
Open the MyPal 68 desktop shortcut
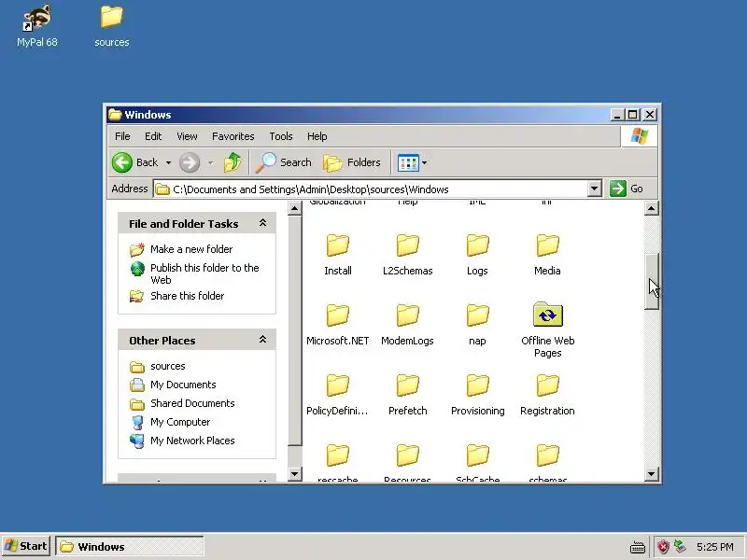pos(36,25)
